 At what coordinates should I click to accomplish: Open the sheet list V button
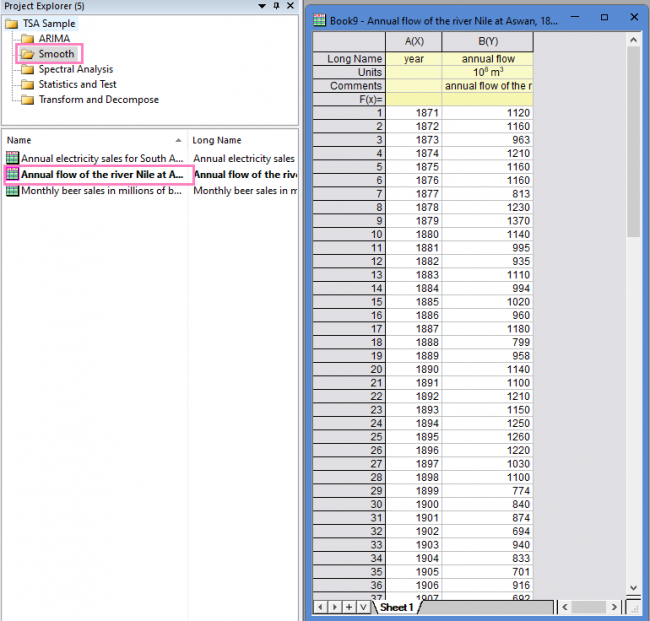point(362,607)
